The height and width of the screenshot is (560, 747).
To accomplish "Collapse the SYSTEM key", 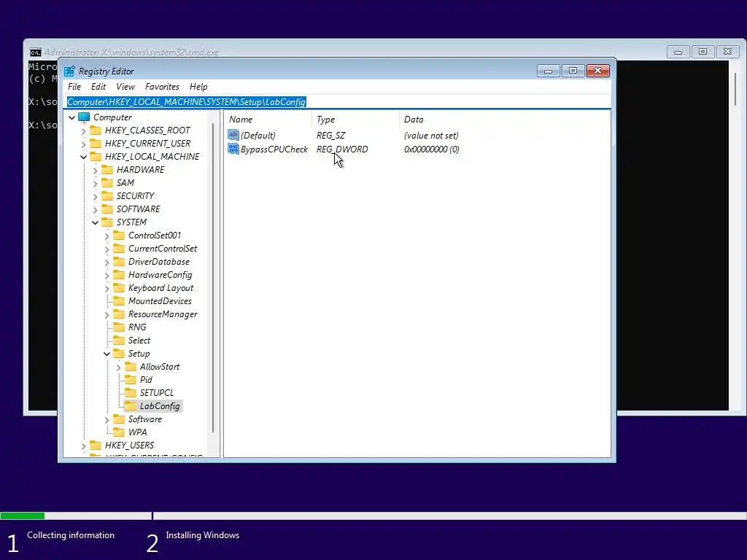I will click(x=95, y=222).
